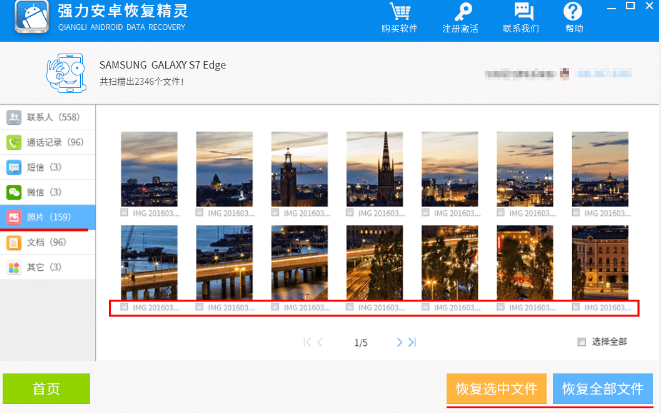Click the Android robot app logo

coord(32,16)
